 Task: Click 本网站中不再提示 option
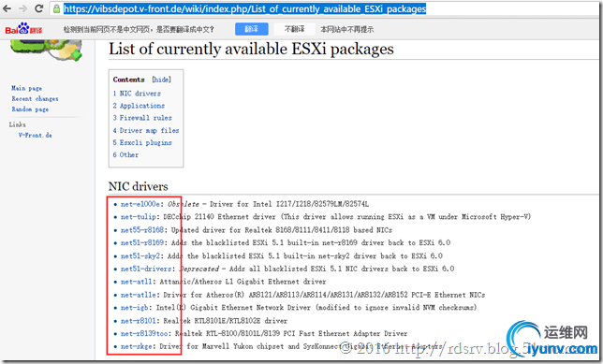346,29
